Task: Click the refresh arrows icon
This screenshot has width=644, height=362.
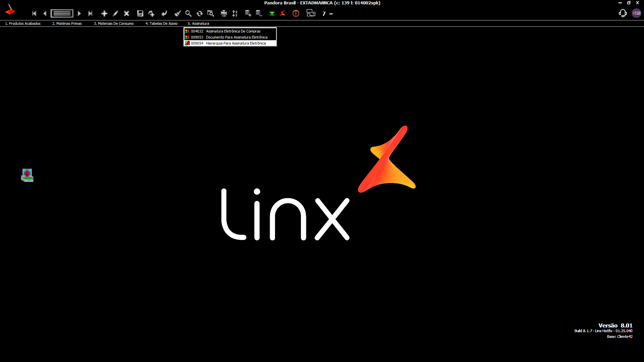Action: 200,14
